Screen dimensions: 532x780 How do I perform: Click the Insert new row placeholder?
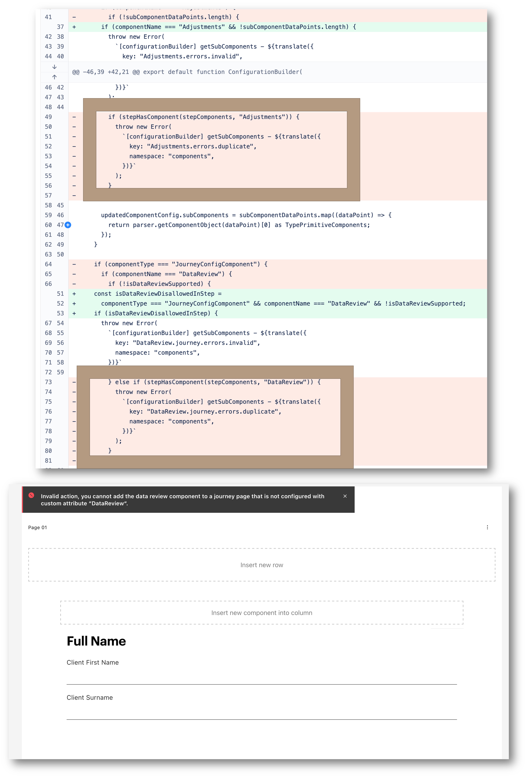coord(262,565)
